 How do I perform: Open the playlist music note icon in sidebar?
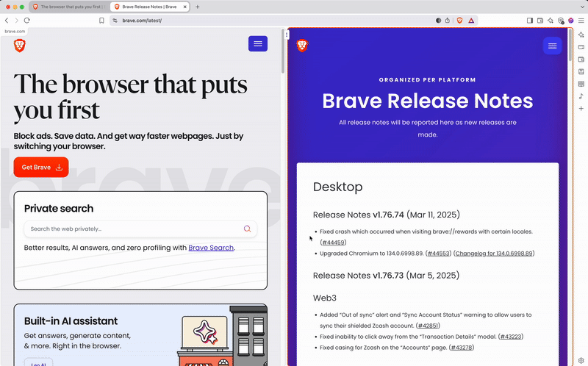(581, 96)
